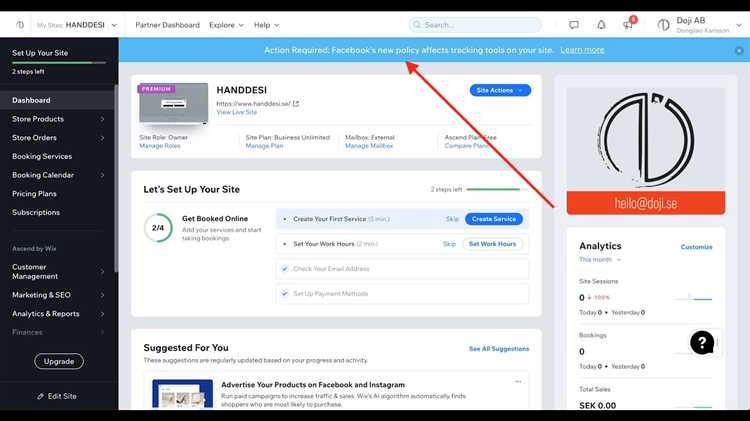Click the Set Work Hours button
This screenshot has width=750, height=421.
tap(492, 244)
